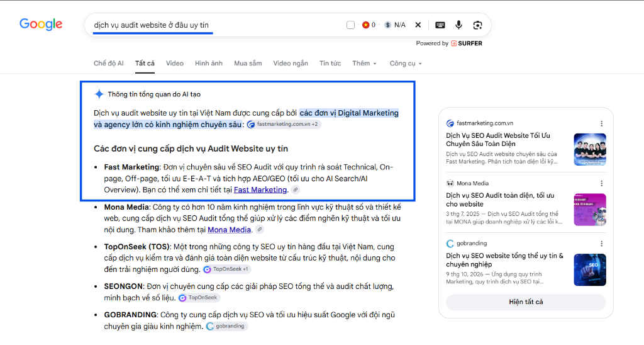Open the Mua sắm tab
This screenshot has height=345, width=644.
pyautogui.click(x=248, y=64)
